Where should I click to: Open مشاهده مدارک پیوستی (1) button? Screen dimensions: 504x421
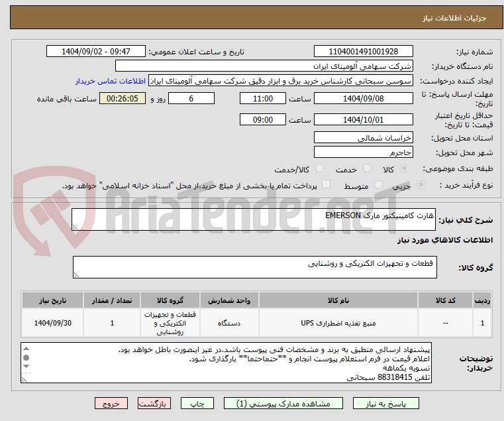pyautogui.click(x=283, y=403)
